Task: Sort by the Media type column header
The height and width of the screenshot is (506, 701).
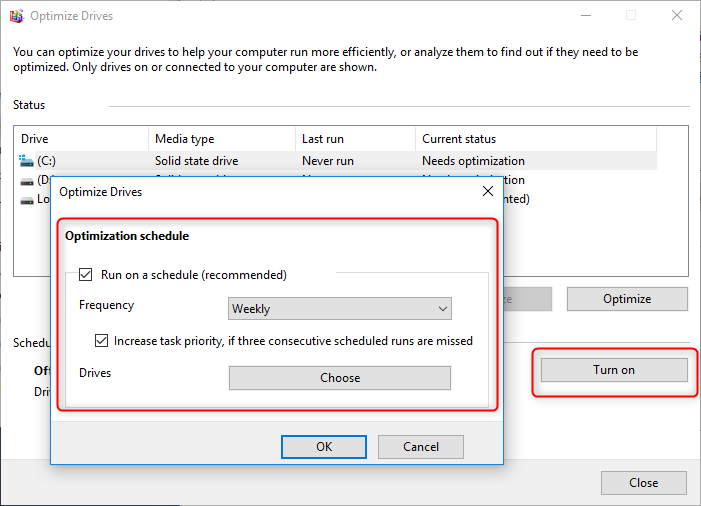Action: pyautogui.click(x=221, y=139)
